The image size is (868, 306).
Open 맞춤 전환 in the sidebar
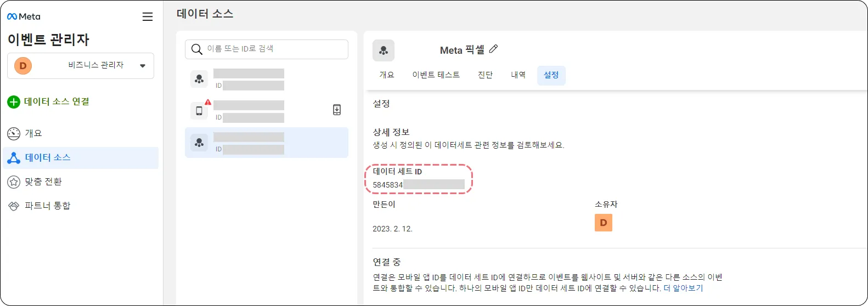81,182
